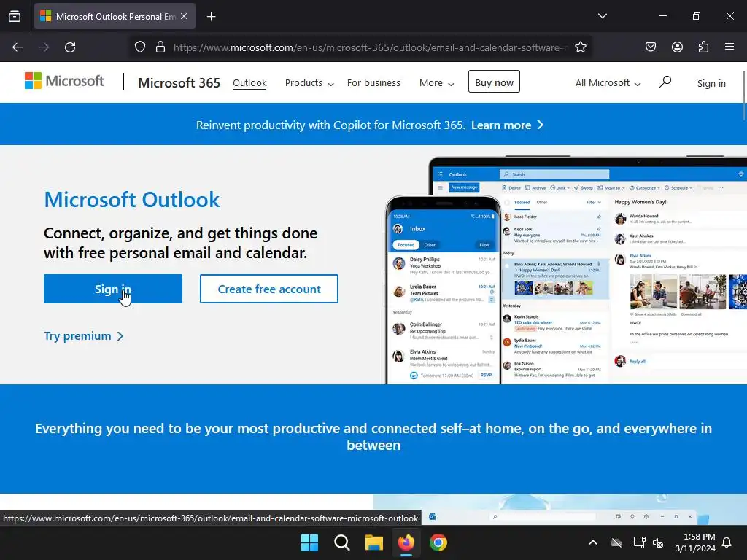Go forward with the forward arrow

point(44,47)
